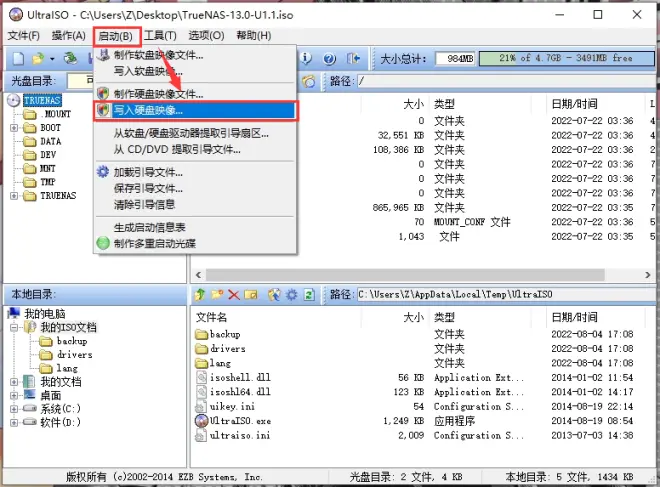Click the green Refresh icon in local toolbar
This screenshot has height=487, width=660.
[309, 295]
